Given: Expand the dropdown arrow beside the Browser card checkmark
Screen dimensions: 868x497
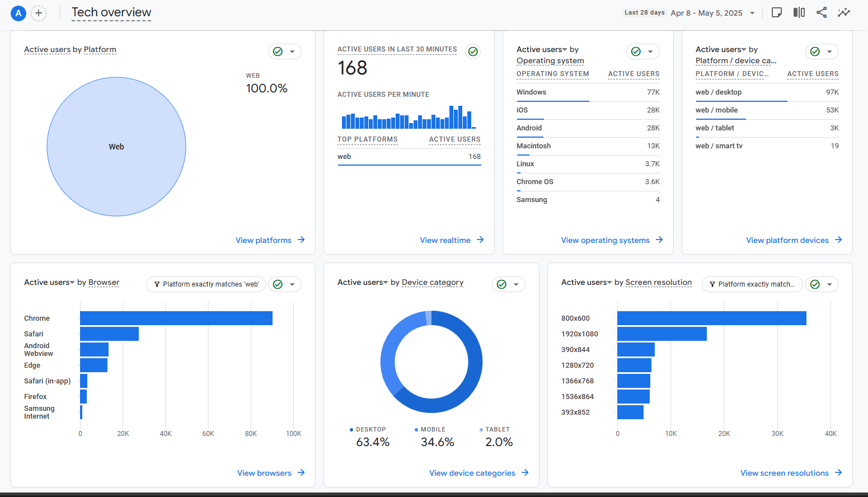Looking at the screenshot, I should (292, 284).
